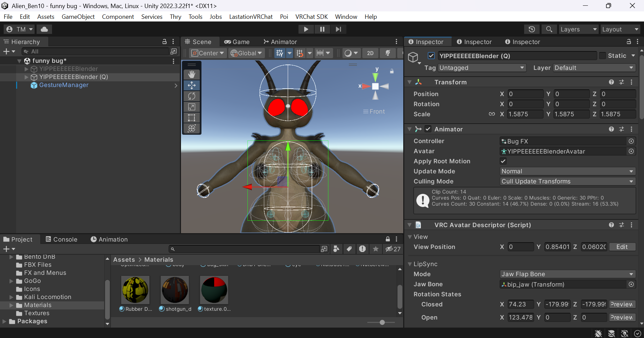Toggle the Static checkbox

[603, 56]
